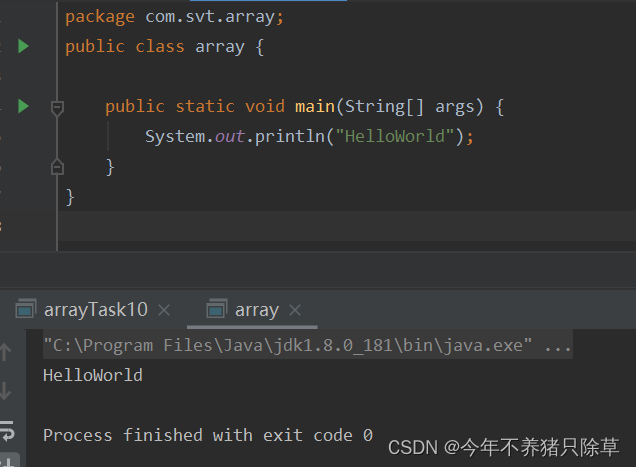
Task: Click the empty highlighted editor line
Action: 347,226
